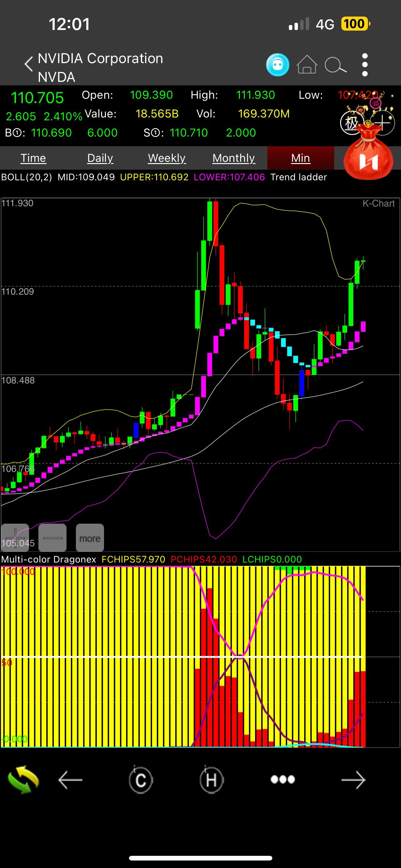The image size is (401, 868).
Task: Open the blue robot assistant icon
Action: point(277,65)
